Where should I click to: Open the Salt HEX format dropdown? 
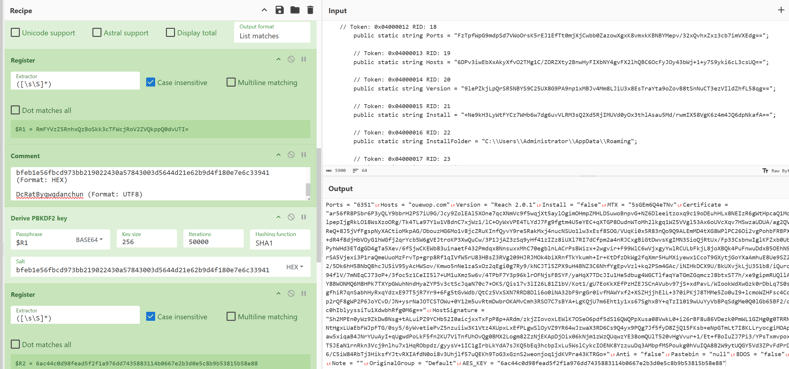296,266
